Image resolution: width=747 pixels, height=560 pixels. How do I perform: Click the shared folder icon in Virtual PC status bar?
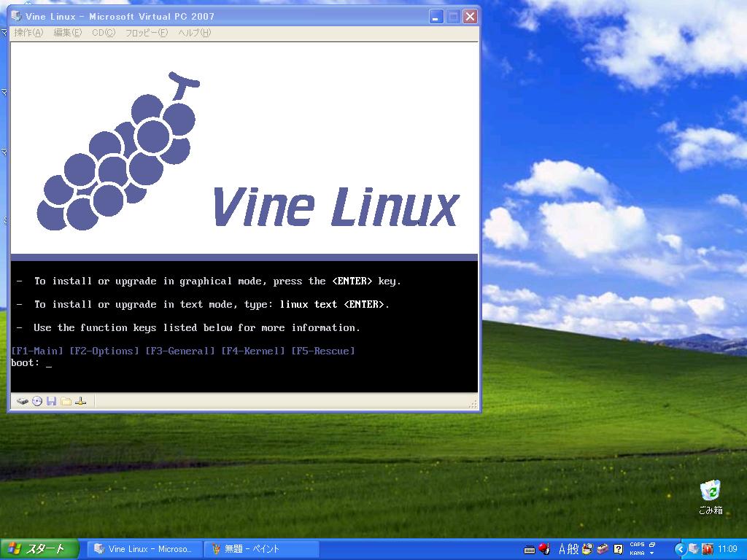coord(66,402)
